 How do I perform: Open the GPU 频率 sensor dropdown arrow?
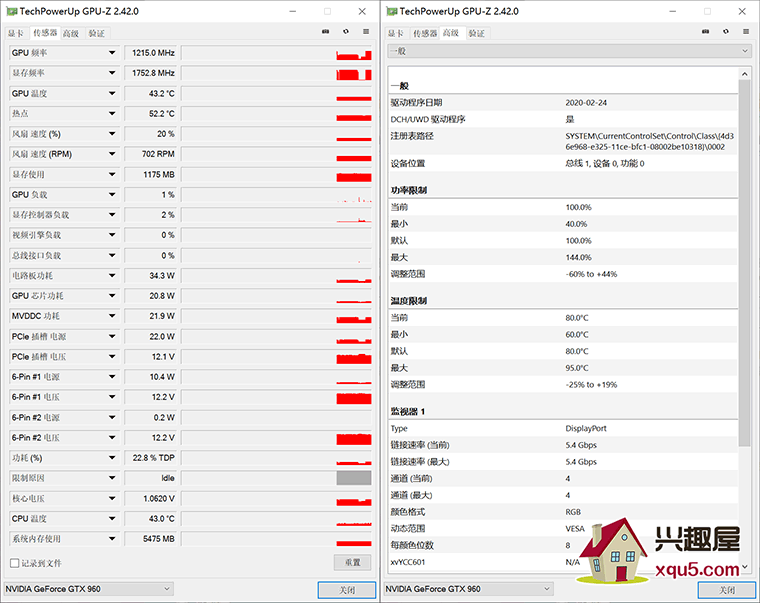pos(112,53)
